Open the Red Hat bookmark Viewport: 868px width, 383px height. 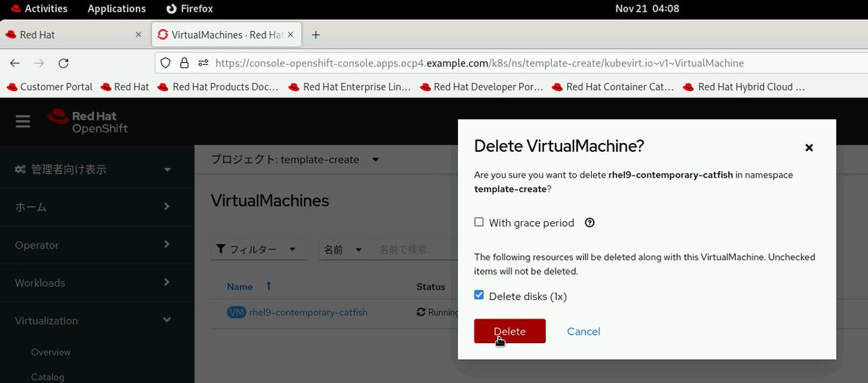(x=125, y=87)
